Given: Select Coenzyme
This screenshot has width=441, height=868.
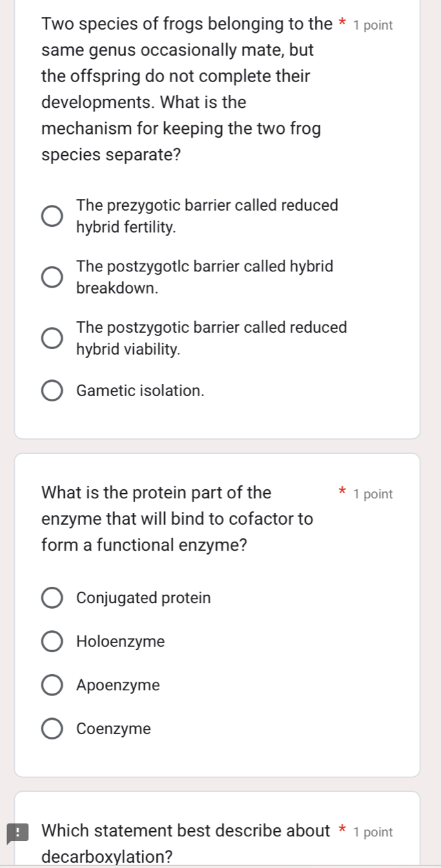Looking at the screenshot, I should (52, 728).
